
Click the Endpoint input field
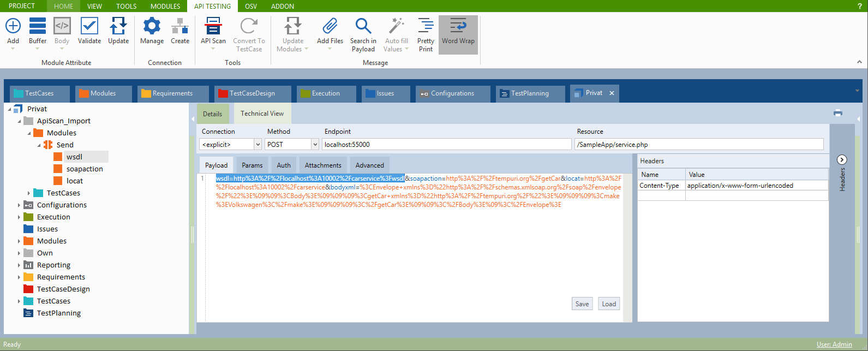[x=446, y=145]
